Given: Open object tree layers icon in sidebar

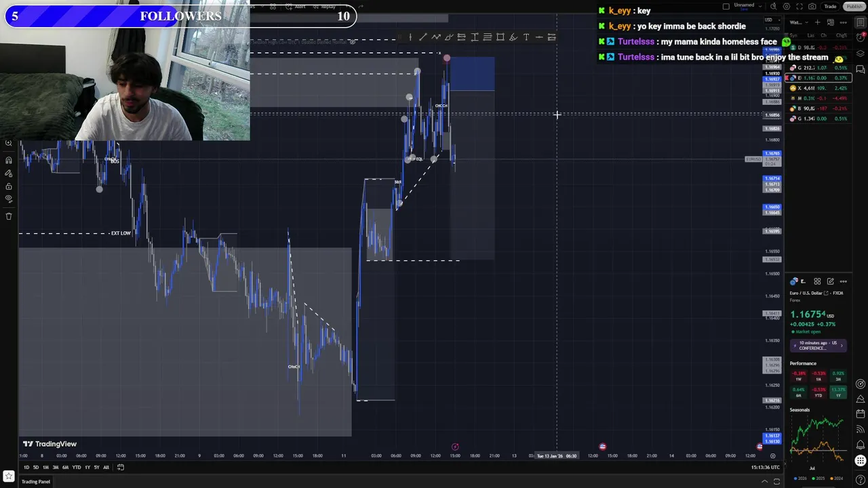Looking at the screenshot, I should point(860,54).
